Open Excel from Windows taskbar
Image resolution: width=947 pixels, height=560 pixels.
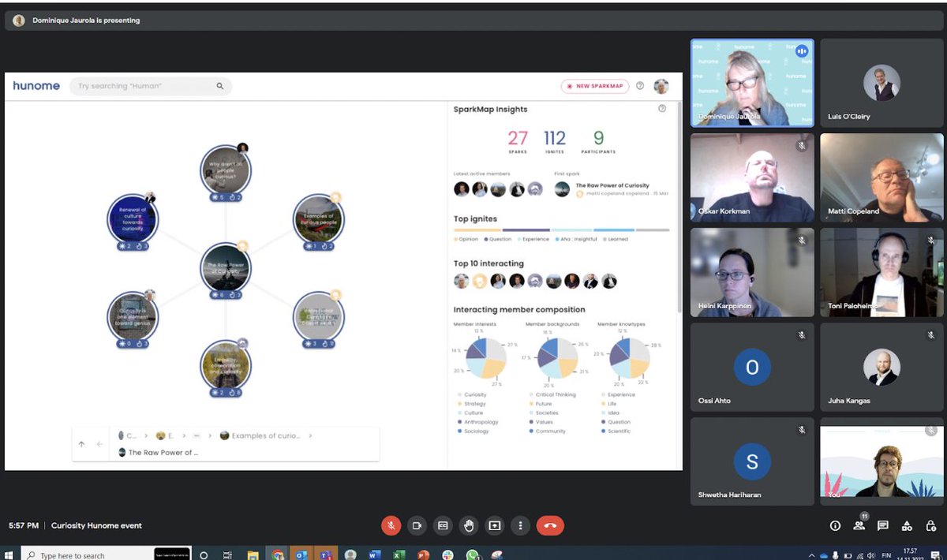(x=399, y=554)
